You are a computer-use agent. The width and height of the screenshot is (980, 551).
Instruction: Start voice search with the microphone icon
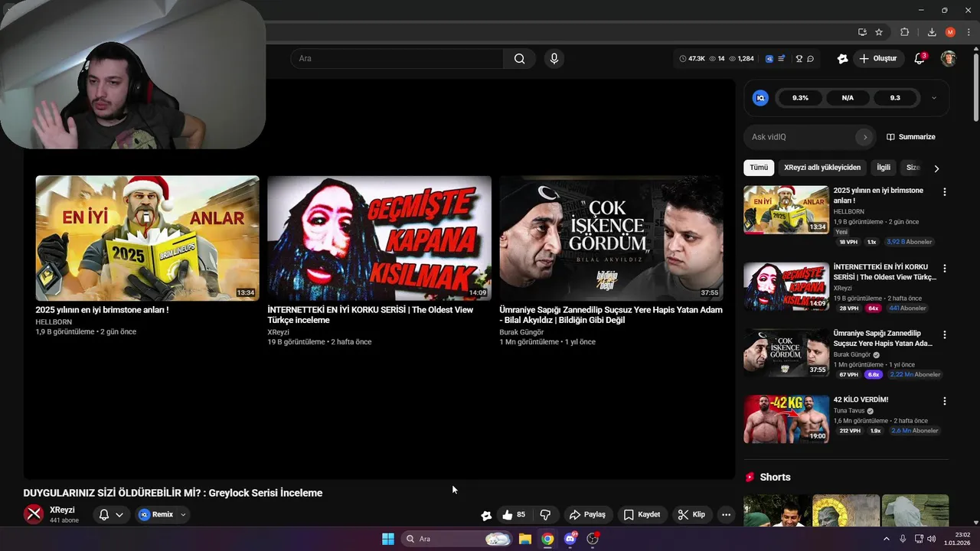pos(554,59)
